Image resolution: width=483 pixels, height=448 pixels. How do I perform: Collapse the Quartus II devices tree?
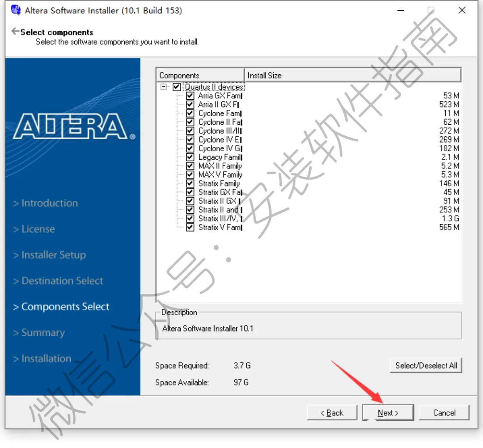(x=164, y=87)
